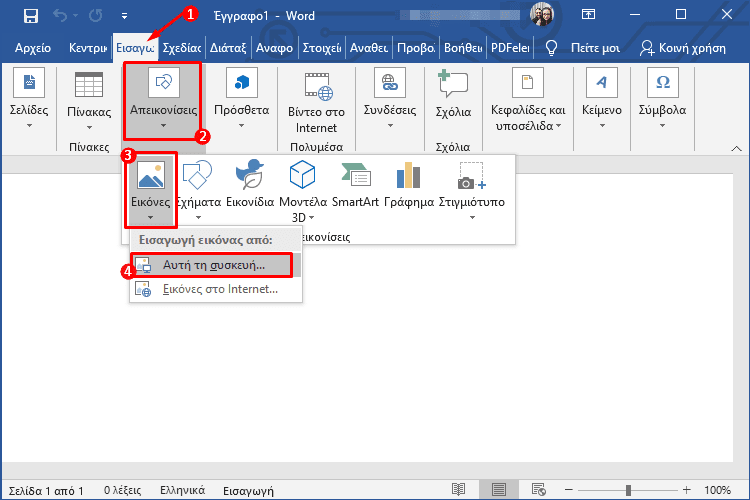This screenshot has height=500, width=750.
Task: Open the Προβολή tab
Action: click(416, 48)
